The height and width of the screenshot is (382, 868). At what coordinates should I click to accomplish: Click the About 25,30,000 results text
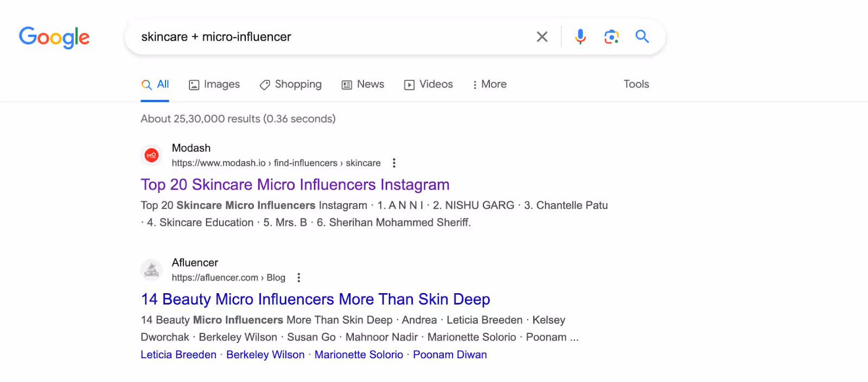tap(238, 119)
